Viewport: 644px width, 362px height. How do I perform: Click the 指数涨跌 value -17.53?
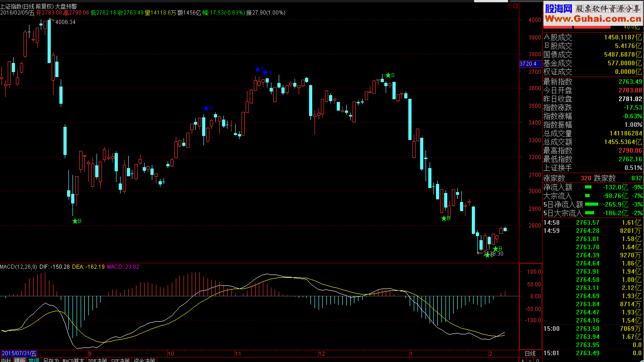(633, 108)
